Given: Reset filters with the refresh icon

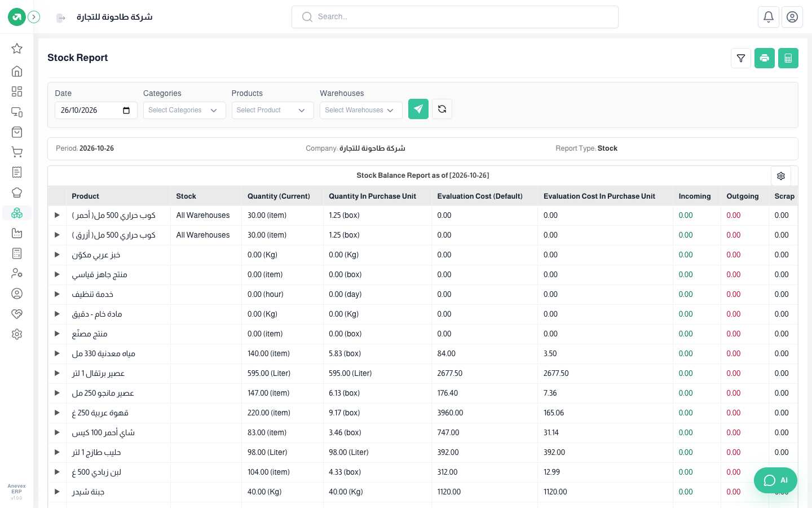Looking at the screenshot, I should tap(442, 109).
